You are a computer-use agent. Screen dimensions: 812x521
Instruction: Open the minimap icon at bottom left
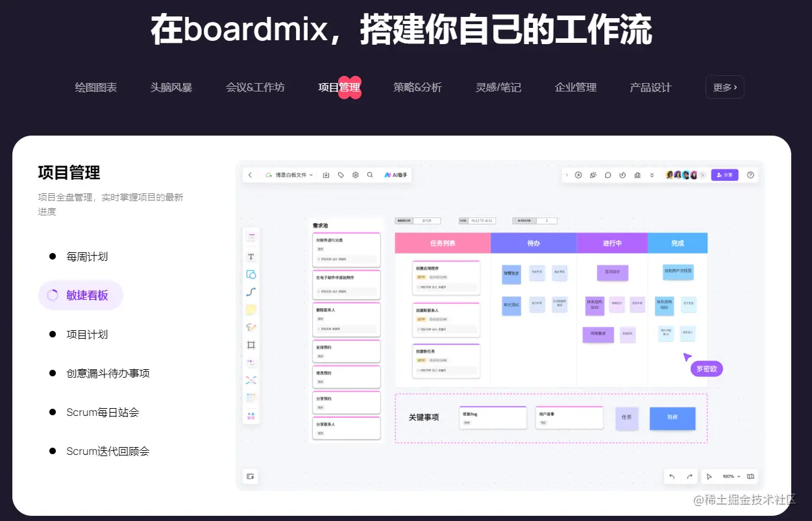tap(250, 476)
